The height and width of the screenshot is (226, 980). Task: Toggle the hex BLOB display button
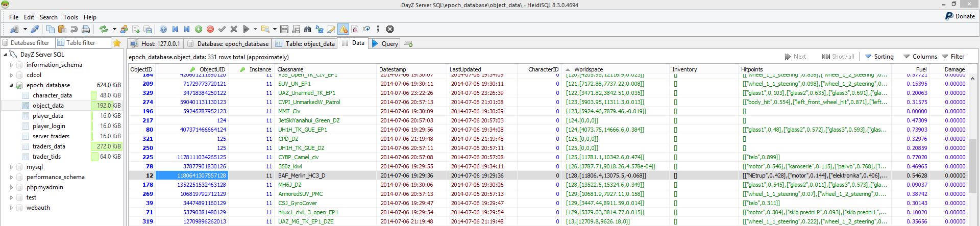(x=355, y=29)
